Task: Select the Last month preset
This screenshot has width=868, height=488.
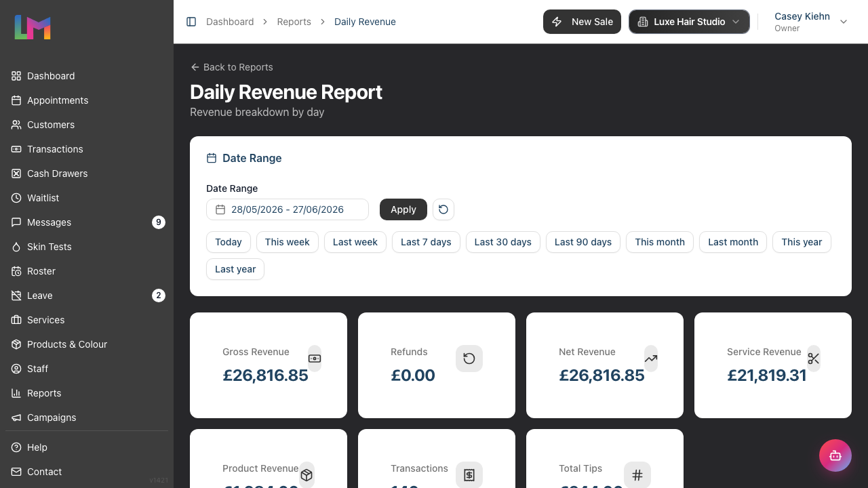Action: pos(733,242)
